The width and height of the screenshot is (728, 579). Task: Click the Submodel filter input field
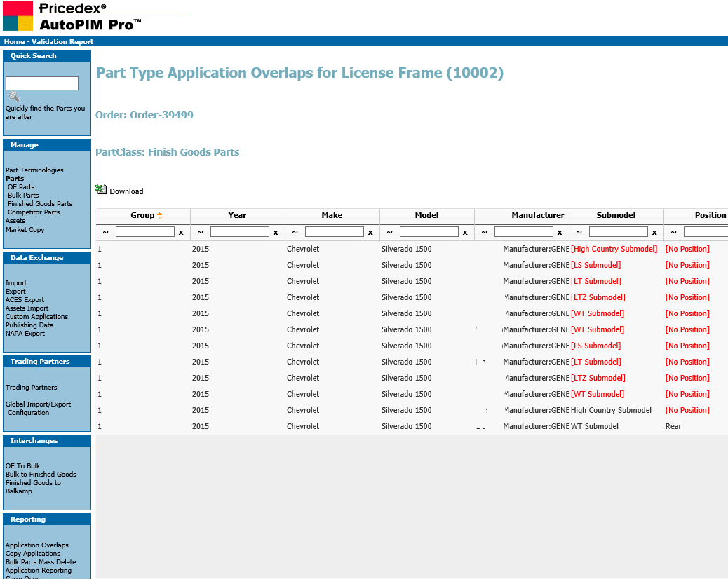tap(619, 232)
